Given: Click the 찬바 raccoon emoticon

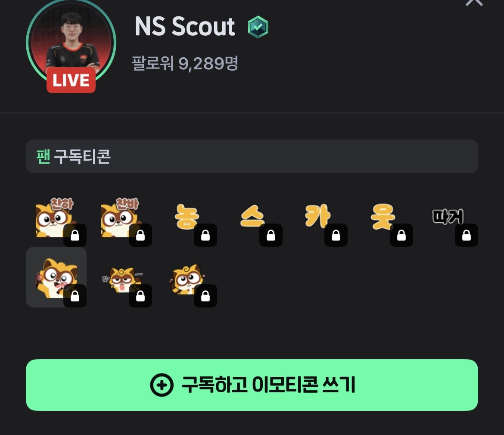Looking at the screenshot, I should (121, 217).
